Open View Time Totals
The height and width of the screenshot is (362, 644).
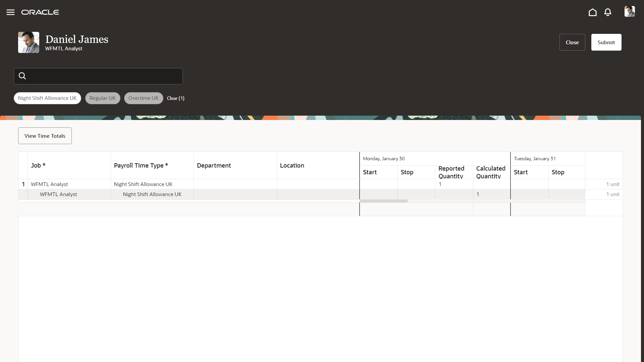click(45, 136)
